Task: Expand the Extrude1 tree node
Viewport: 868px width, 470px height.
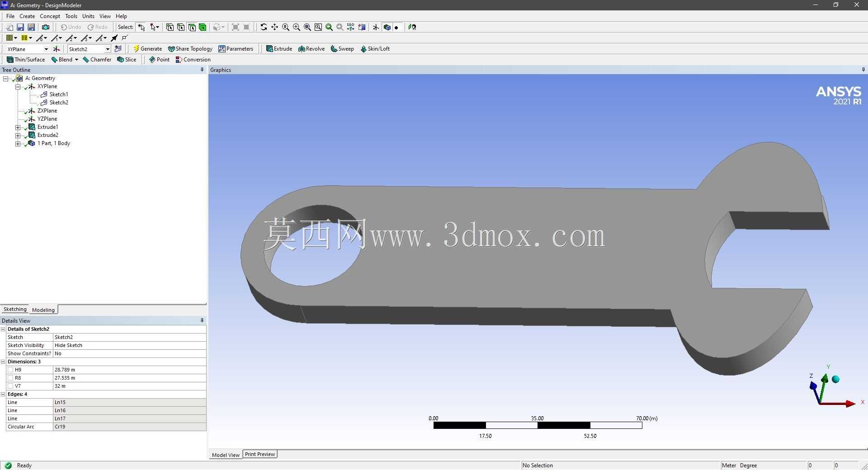Action: click(x=18, y=127)
